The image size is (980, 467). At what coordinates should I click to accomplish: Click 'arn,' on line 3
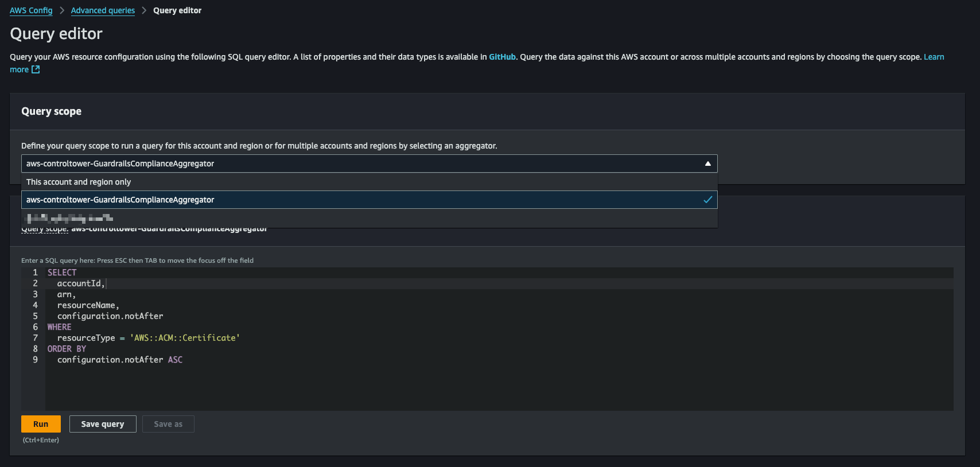(x=67, y=294)
